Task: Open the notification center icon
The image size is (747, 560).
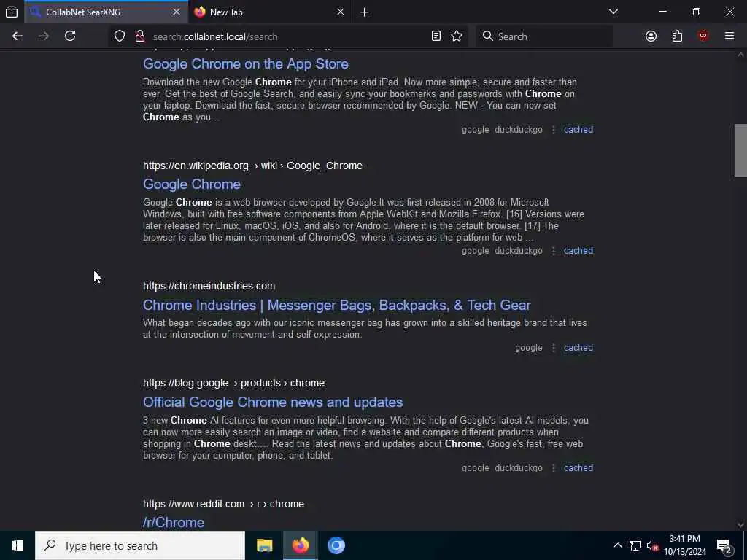Action: pos(724,545)
